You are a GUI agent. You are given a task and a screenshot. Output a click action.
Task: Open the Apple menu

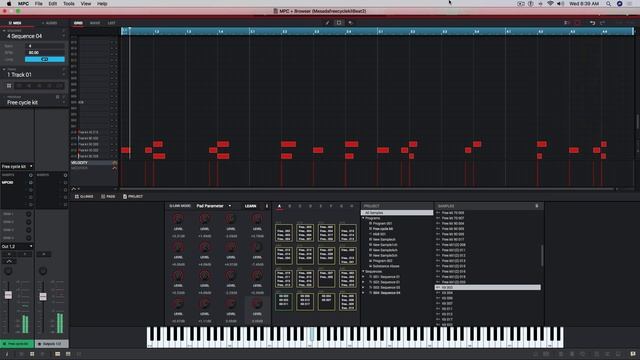(9, 4)
